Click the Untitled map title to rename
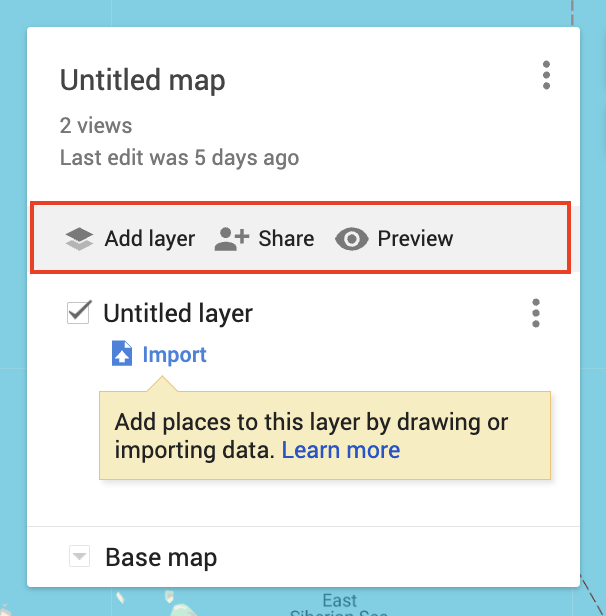 click(143, 81)
